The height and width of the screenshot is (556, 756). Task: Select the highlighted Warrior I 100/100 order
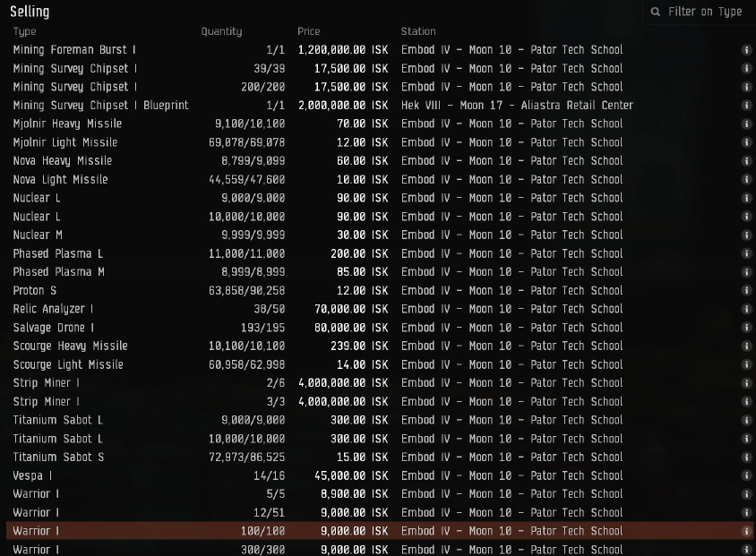(x=358, y=531)
